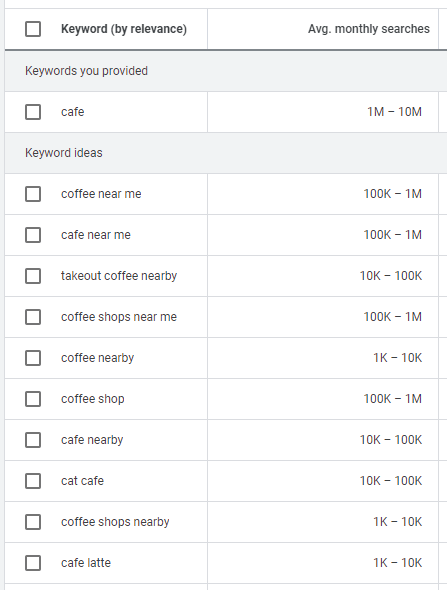The height and width of the screenshot is (590, 447).
Task: Tick the 'cat cafe' checkbox
Action: (33, 481)
